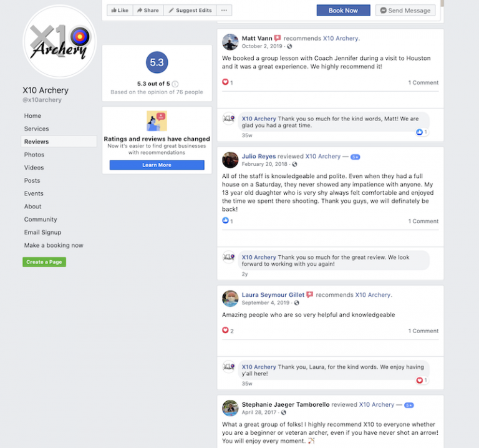Click the heart reaction on Laura Seymour Gillet's review
Viewport: 479px width, 448px height.
225,330
